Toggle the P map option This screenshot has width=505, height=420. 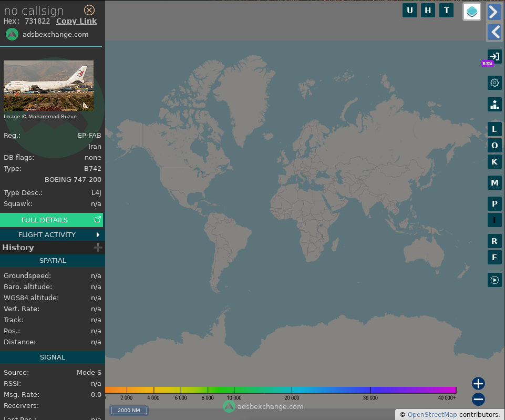point(494,204)
